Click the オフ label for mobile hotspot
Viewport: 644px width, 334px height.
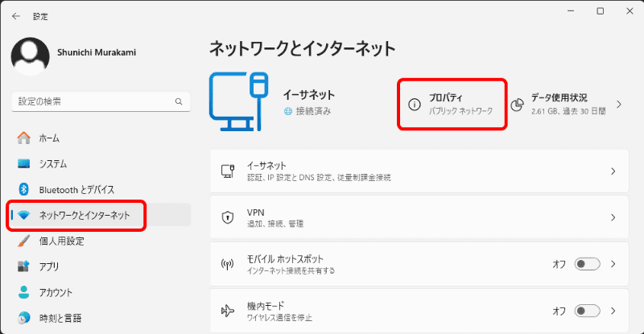point(559,264)
